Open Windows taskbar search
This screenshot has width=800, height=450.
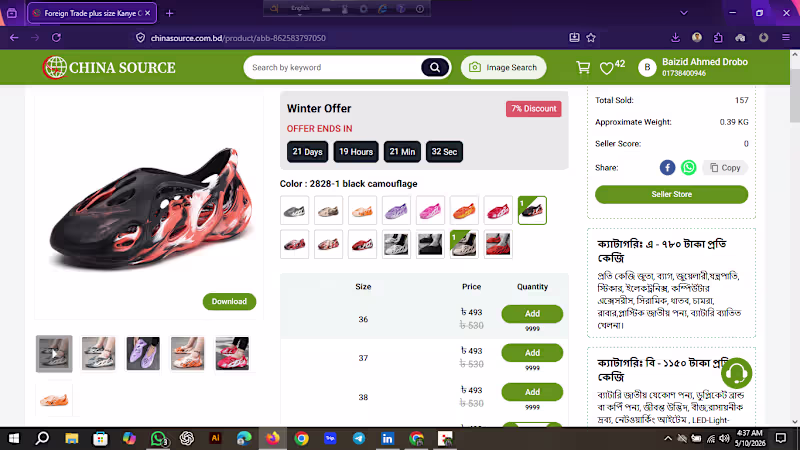pos(42,438)
